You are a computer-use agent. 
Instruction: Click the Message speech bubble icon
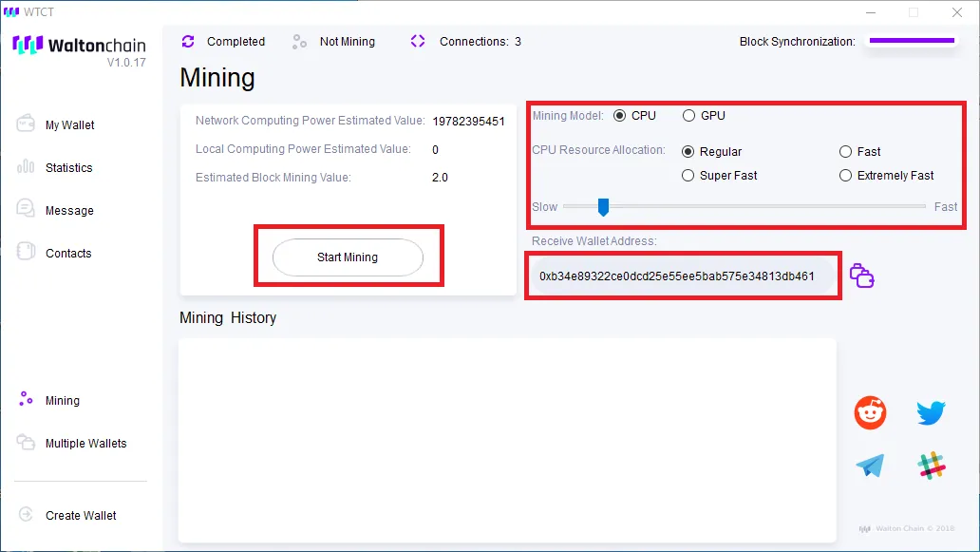tap(26, 208)
